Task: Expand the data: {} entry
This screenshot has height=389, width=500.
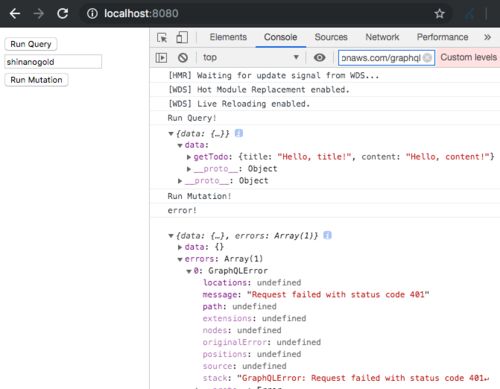Action: [180, 247]
